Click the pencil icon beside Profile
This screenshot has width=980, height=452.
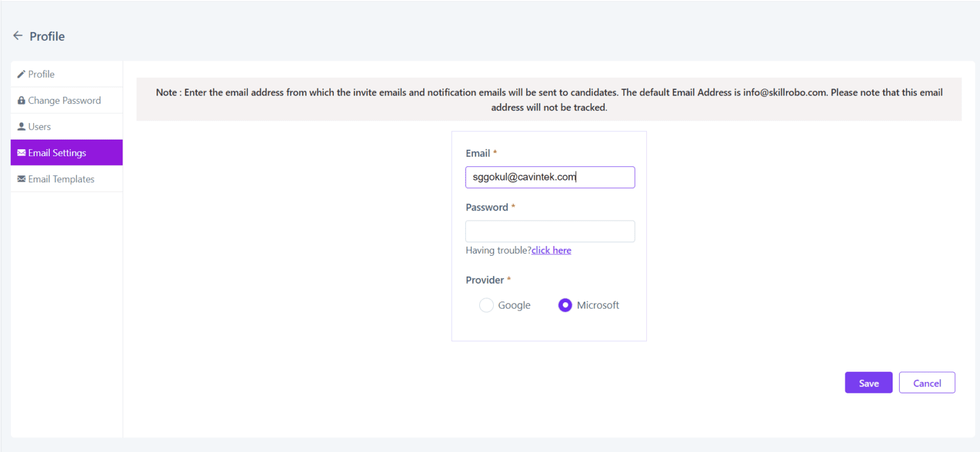21,74
